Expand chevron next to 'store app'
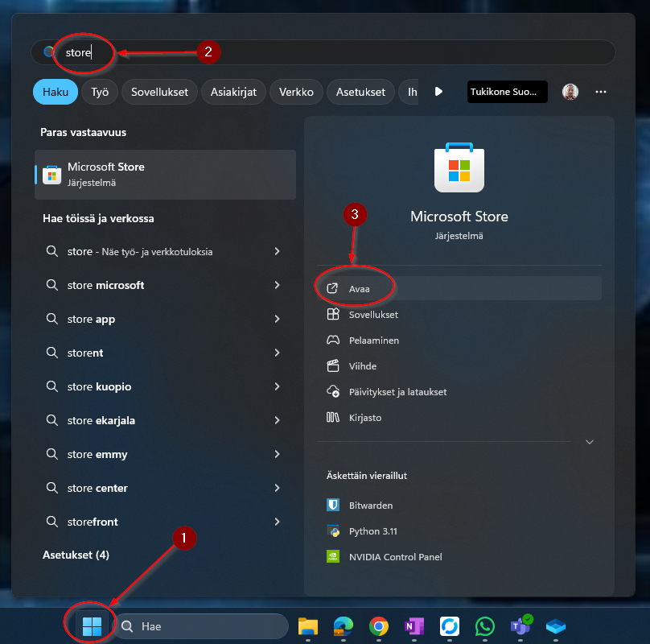Image resolution: width=650 pixels, height=644 pixels. pyautogui.click(x=277, y=319)
